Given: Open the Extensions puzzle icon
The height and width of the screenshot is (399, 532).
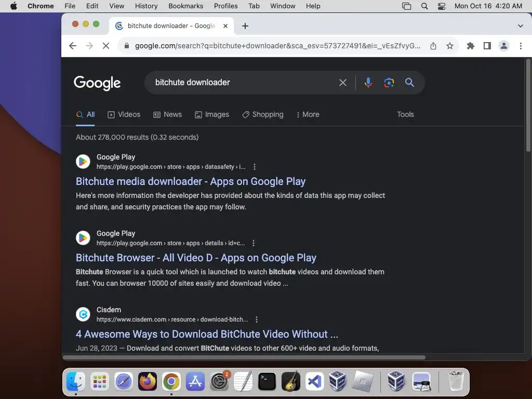Looking at the screenshot, I should pyautogui.click(x=470, y=46).
